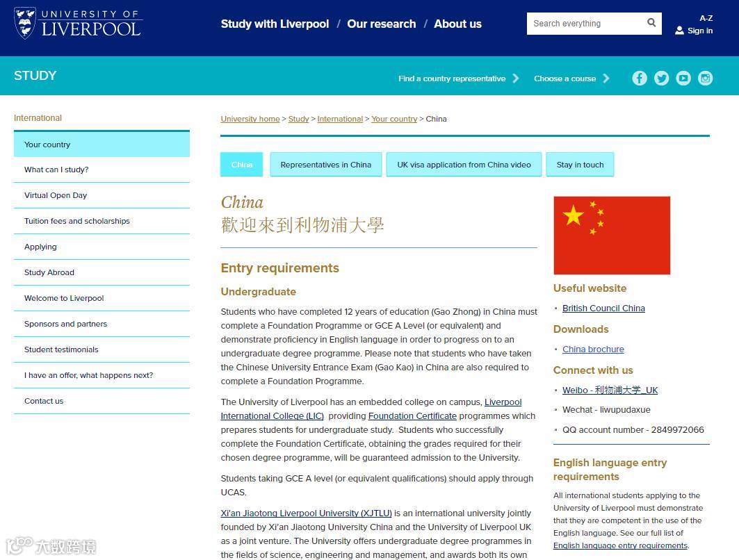739x560 pixels.
Task: Click the search magnifier icon
Action: click(x=651, y=23)
